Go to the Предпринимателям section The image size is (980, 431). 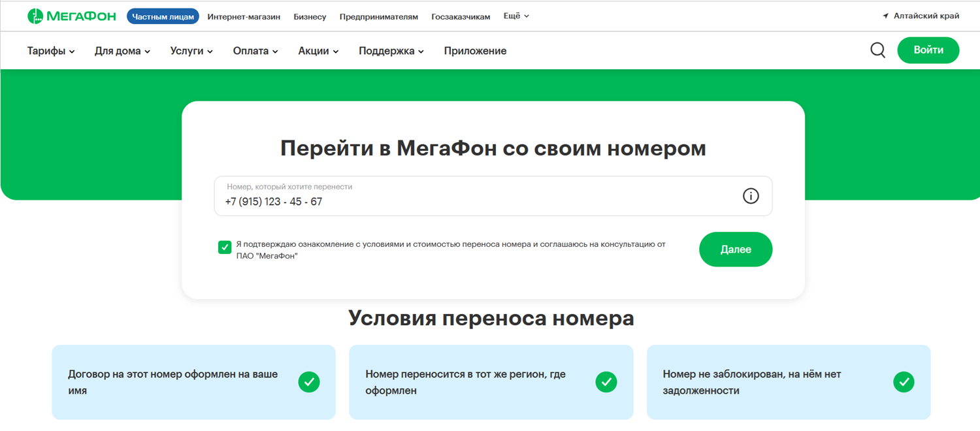click(379, 17)
